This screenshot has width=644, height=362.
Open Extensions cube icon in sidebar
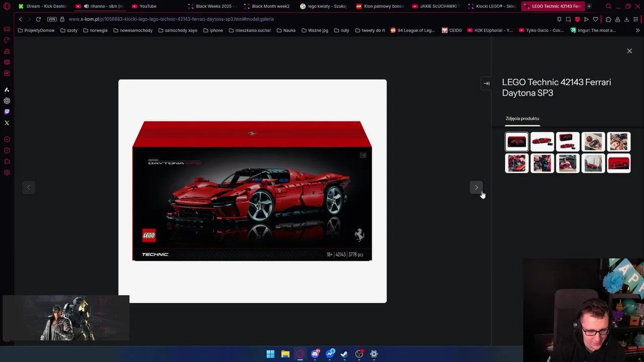[x=7, y=161]
